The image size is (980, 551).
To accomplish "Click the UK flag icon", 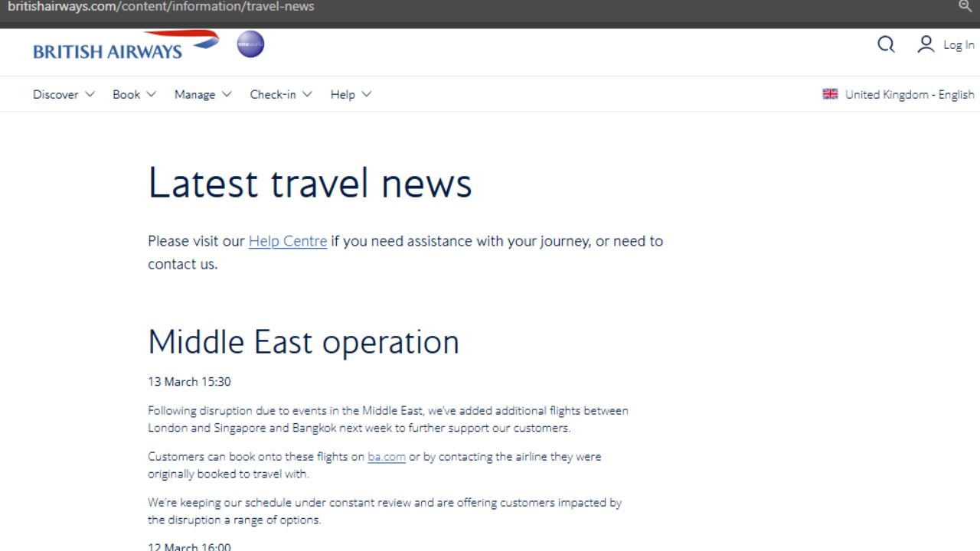I will pos(830,94).
